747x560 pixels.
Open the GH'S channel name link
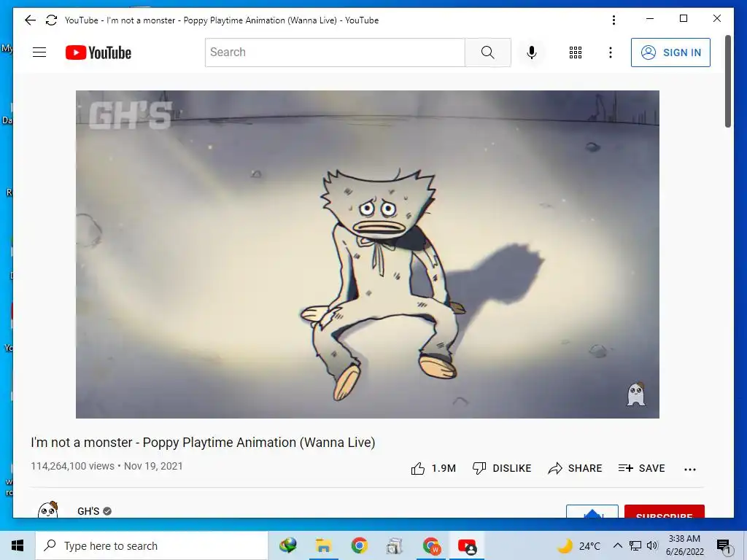coord(88,511)
